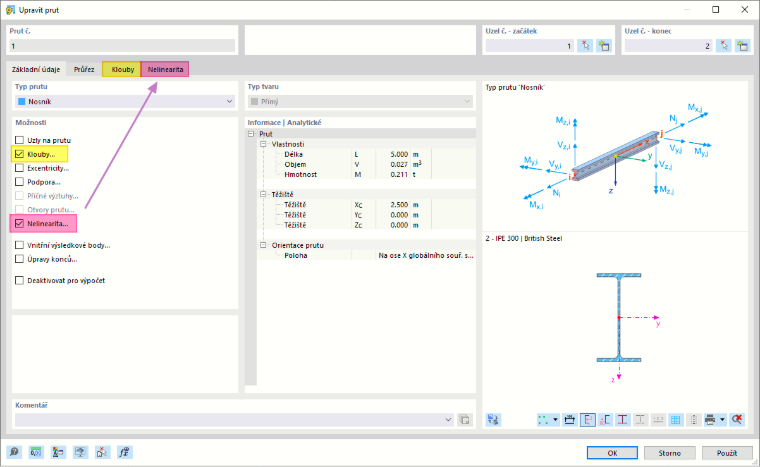Check the Uzly na prutu checkbox
The height and width of the screenshot is (467, 760).
19,140
